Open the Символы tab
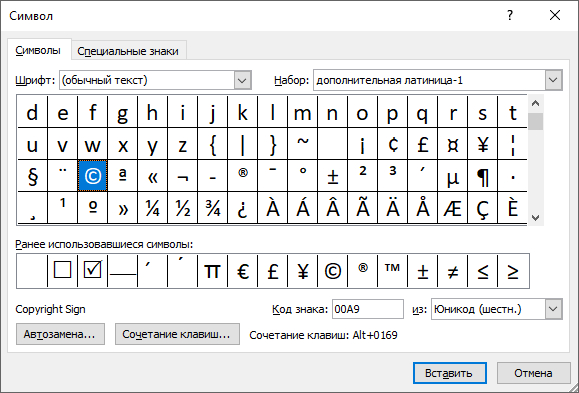 (x=38, y=50)
